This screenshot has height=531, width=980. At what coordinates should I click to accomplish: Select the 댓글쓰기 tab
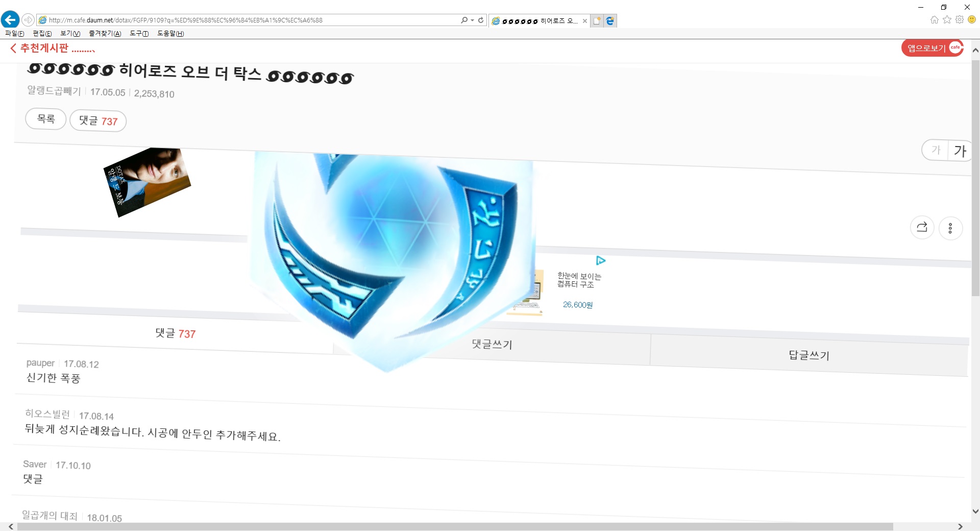coord(492,344)
